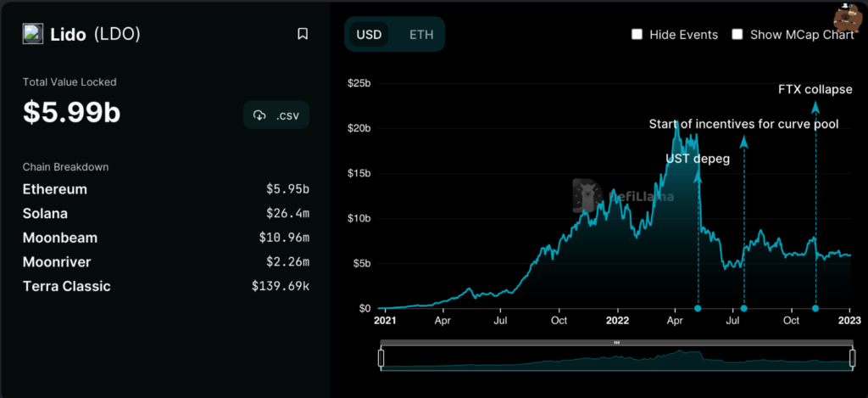Click the Lido protocol logo icon
The width and height of the screenshot is (868, 398).
[33, 34]
